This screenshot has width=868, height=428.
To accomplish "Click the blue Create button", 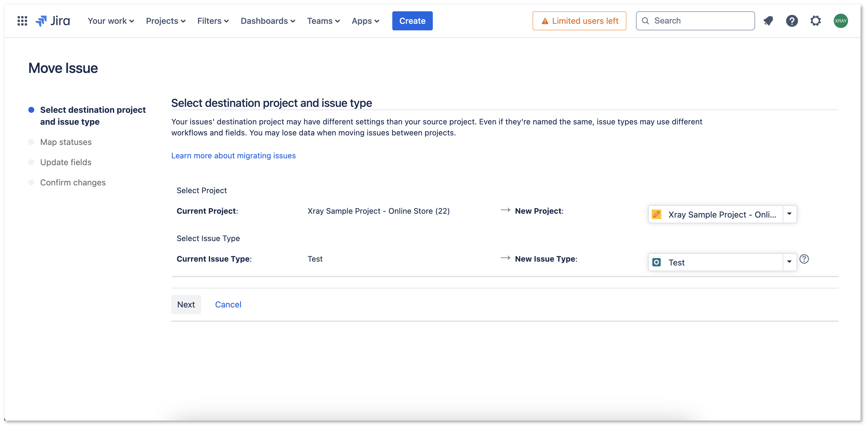I will pos(412,21).
